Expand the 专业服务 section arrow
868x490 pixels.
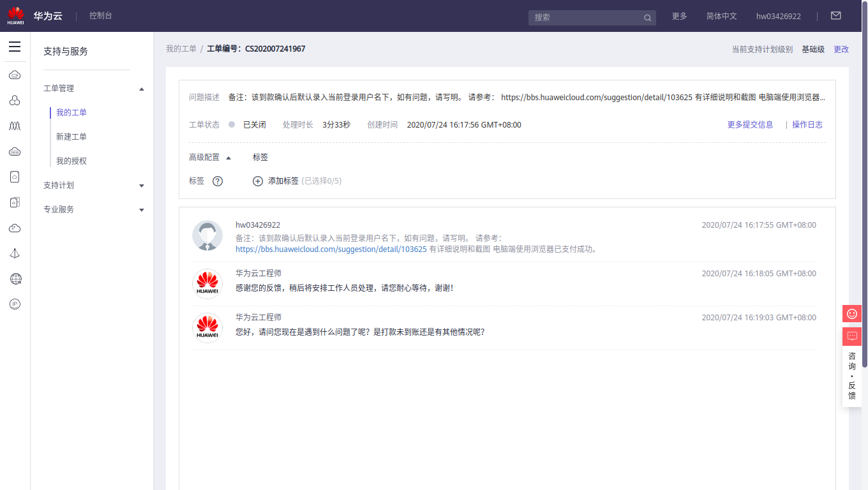(142, 210)
